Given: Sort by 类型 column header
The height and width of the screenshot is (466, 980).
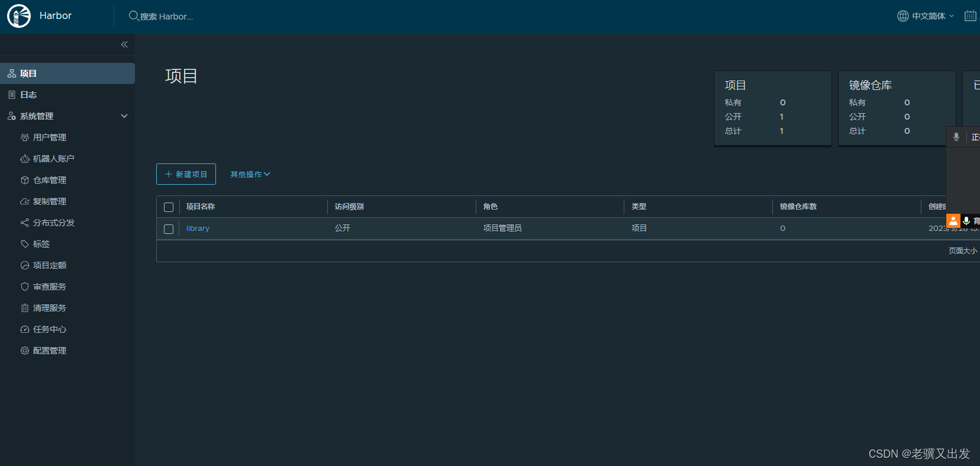Looking at the screenshot, I should [x=639, y=207].
